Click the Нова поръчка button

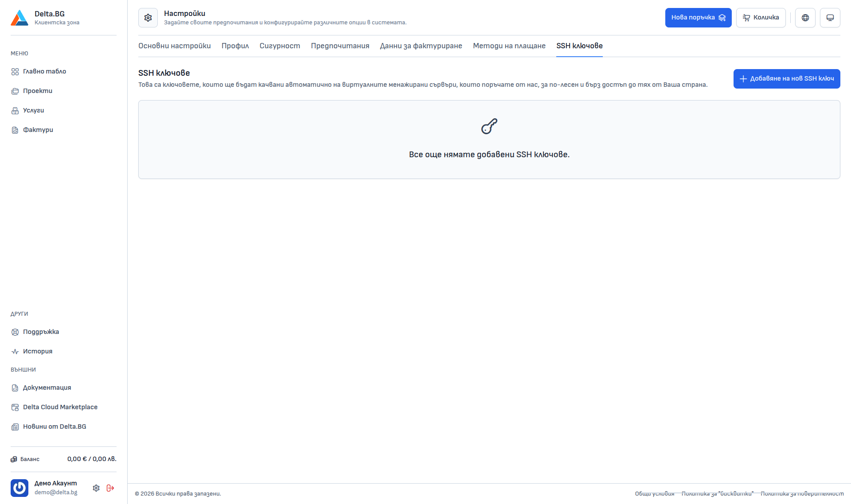click(698, 18)
